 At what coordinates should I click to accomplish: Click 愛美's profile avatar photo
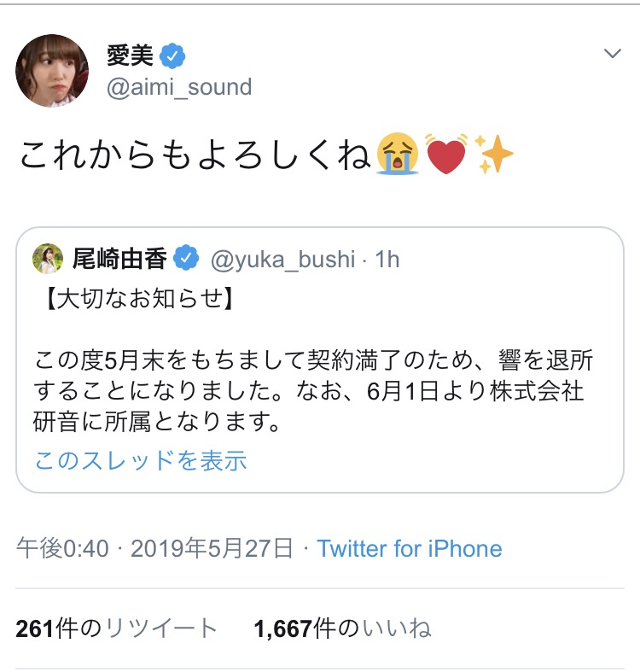[x=51, y=71]
